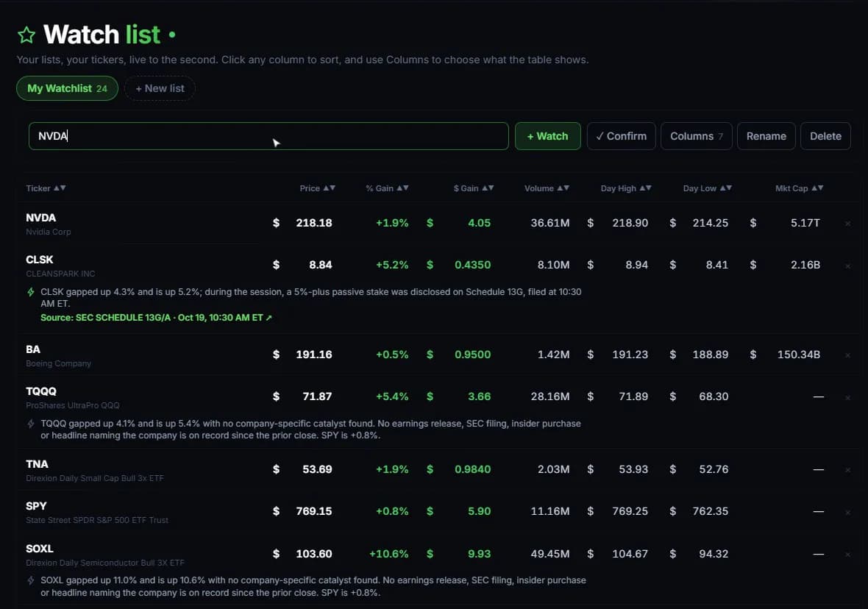Image resolution: width=868 pixels, height=609 pixels.
Task: Remove SPY row with its x icon
Action: pos(847,512)
